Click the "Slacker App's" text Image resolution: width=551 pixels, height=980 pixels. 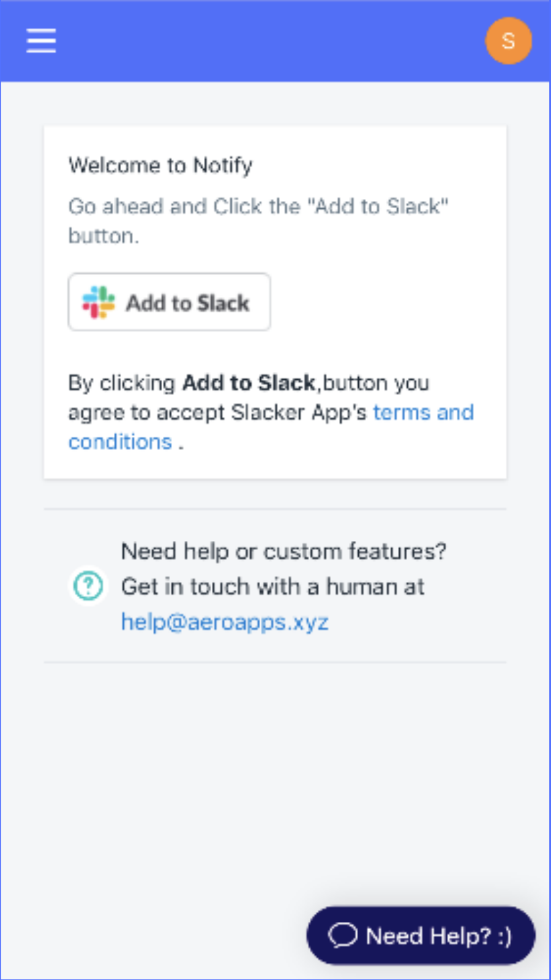299,412
